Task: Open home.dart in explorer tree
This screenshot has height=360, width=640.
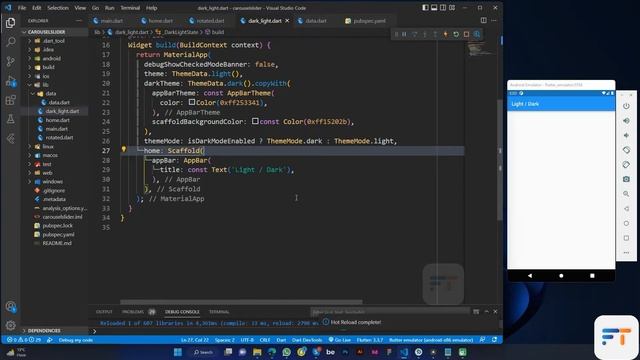Action: pyautogui.click(x=58, y=120)
